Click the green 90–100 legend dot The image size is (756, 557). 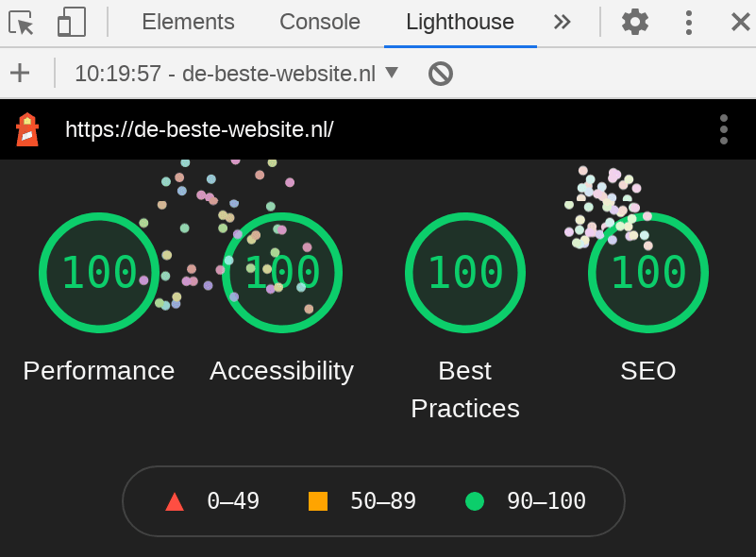[x=475, y=501]
